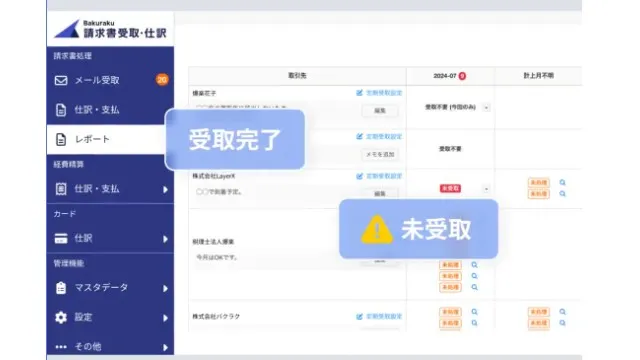Click the 標楽花子 vendor name
The width and height of the screenshot is (640, 360).
pyautogui.click(x=204, y=93)
